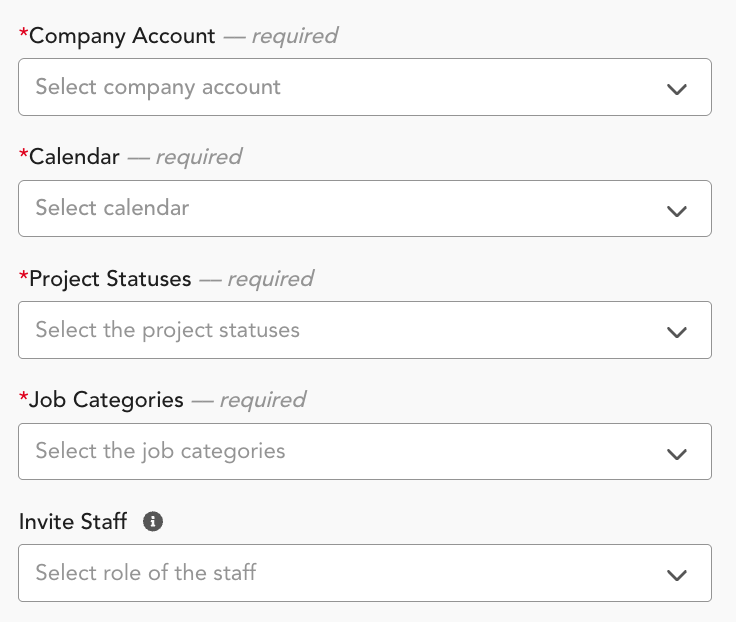Screen dimensions: 736x622
Task: Click the Project Statuses field label
Action: click(x=110, y=279)
